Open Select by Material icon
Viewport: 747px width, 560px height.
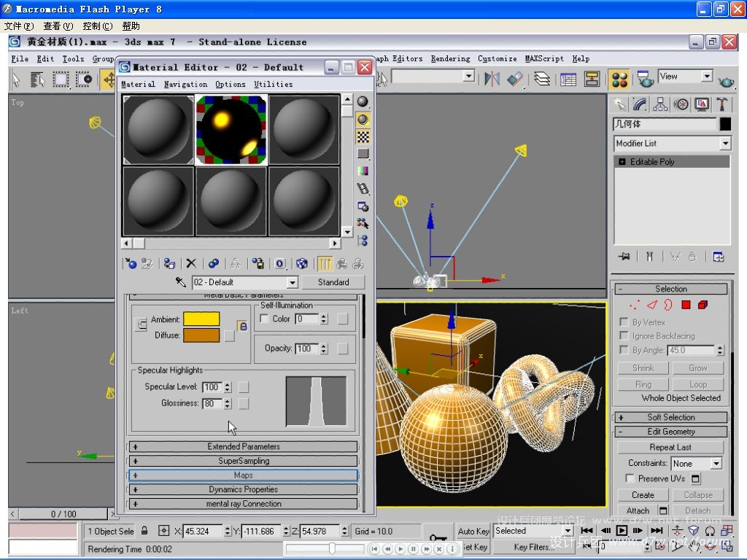click(x=363, y=223)
